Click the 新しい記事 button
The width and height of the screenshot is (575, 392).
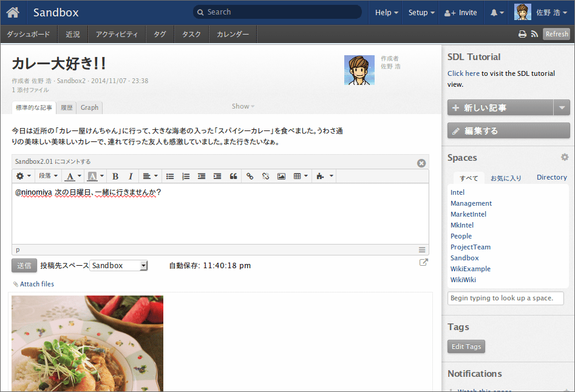click(x=500, y=107)
